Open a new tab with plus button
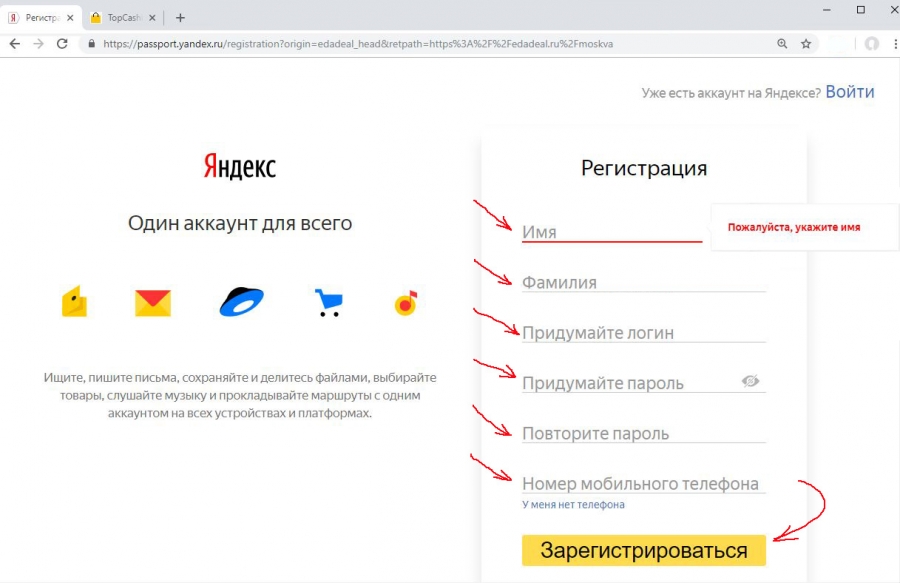Image resolution: width=900 pixels, height=583 pixels. (180, 18)
